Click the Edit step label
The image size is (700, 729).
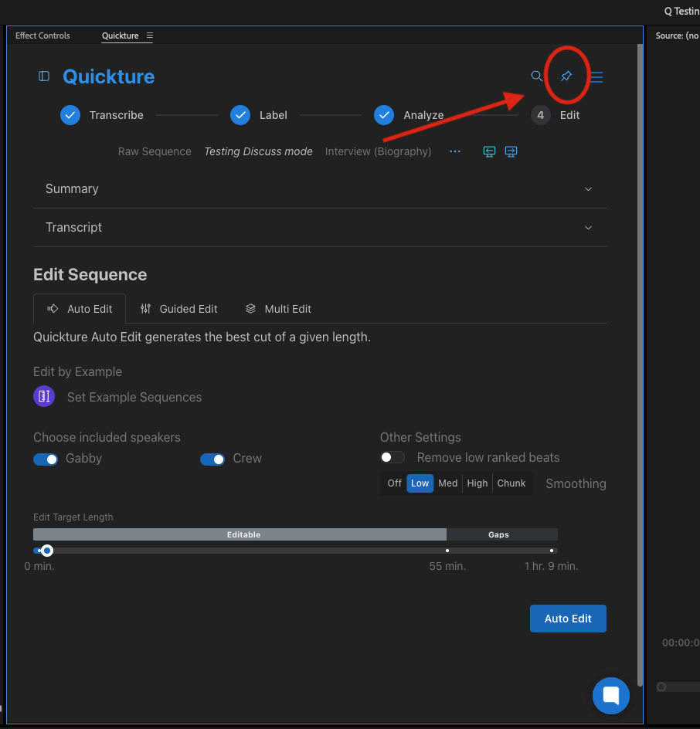(569, 115)
